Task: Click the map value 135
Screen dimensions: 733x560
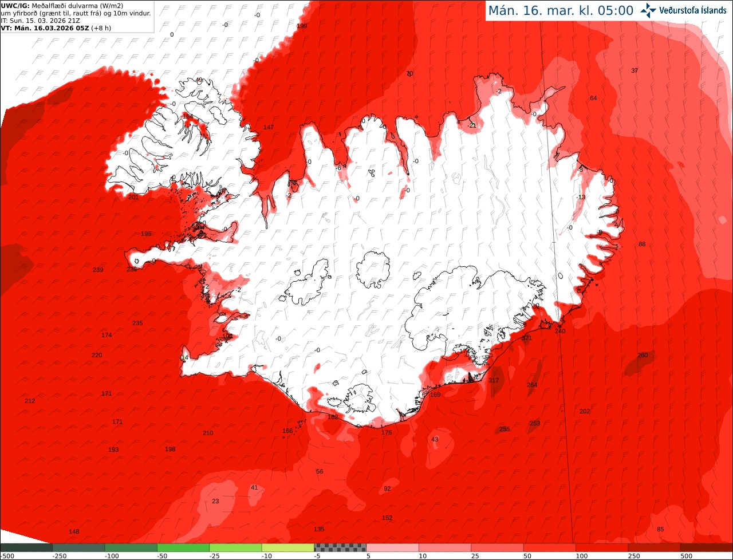Action: click(x=319, y=530)
